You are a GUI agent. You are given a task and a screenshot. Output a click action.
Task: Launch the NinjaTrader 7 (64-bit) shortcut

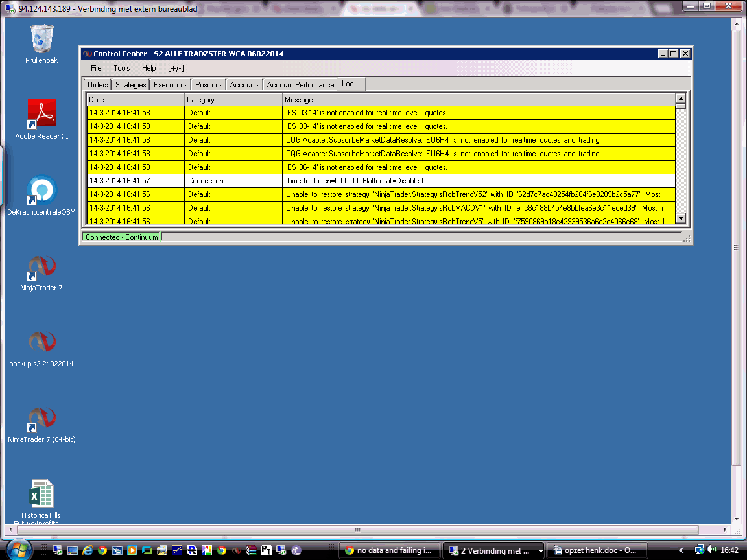41,425
